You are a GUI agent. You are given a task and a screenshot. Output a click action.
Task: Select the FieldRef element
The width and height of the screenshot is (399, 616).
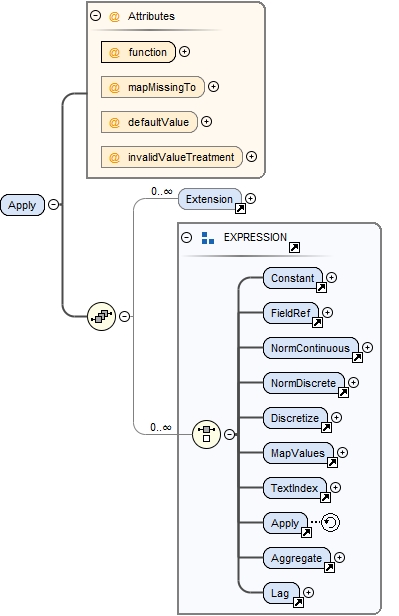[x=291, y=313]
